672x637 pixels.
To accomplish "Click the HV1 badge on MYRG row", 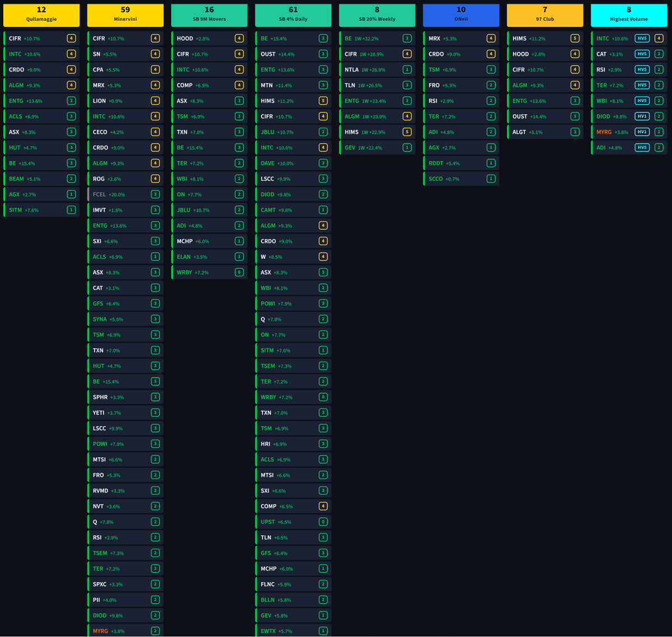I will click(642, 132).
